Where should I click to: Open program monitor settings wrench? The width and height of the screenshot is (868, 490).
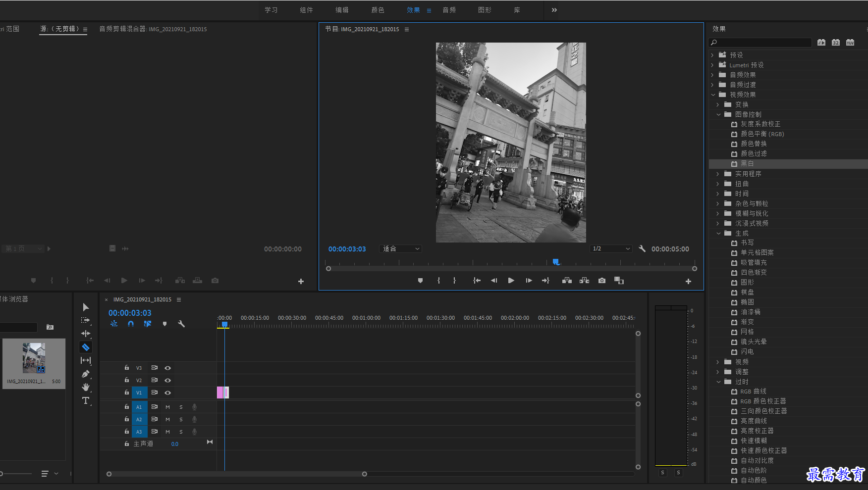(642, 248)
